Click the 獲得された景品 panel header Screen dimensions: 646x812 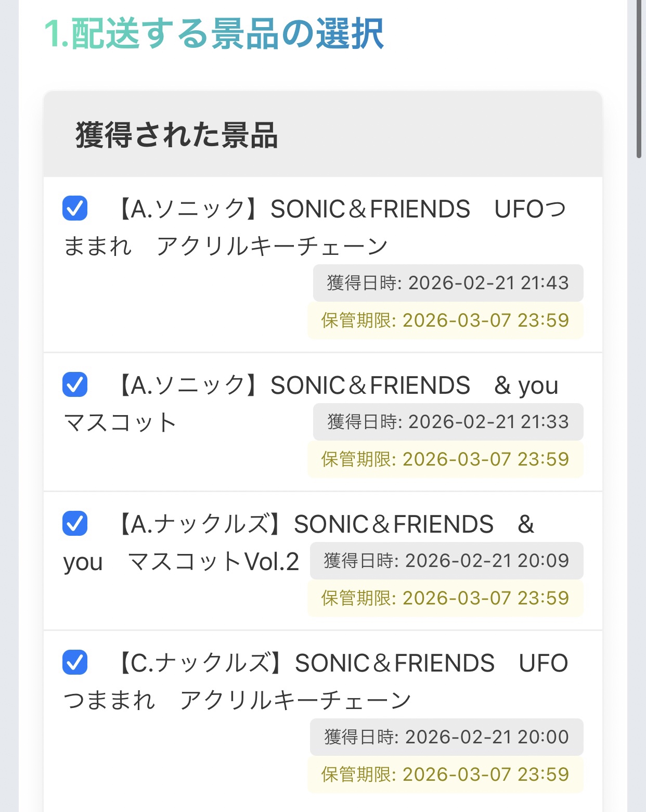[177, 135]
